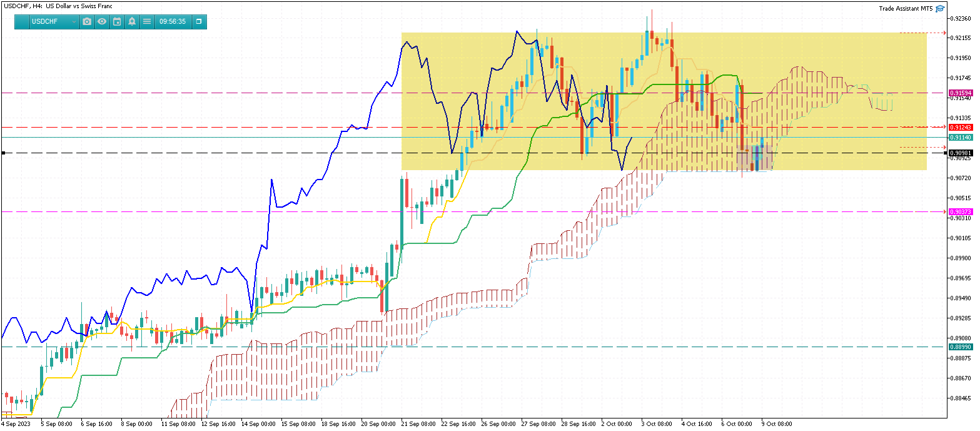Select the 0.91243 red price label

961,127
